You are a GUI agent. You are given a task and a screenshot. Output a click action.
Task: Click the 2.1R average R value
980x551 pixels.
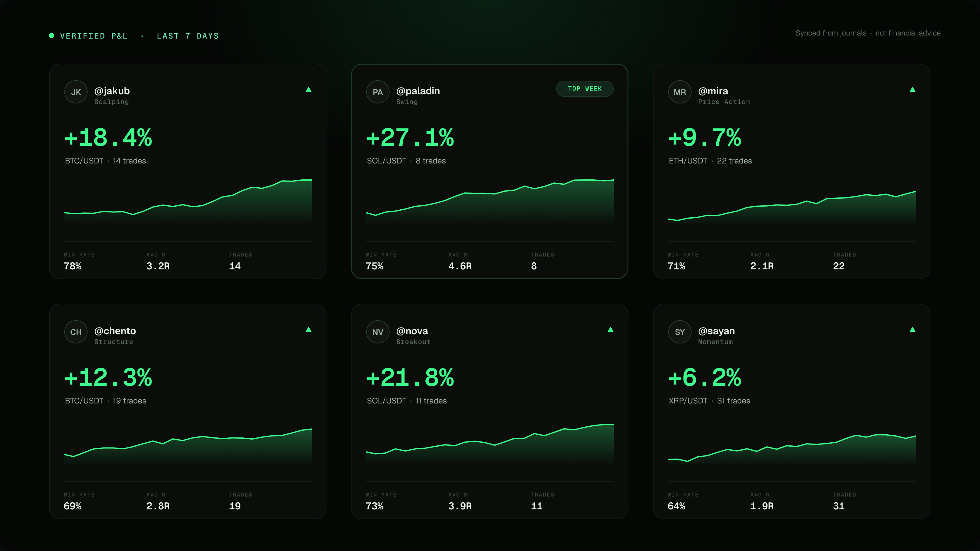[x=762, y=266]
